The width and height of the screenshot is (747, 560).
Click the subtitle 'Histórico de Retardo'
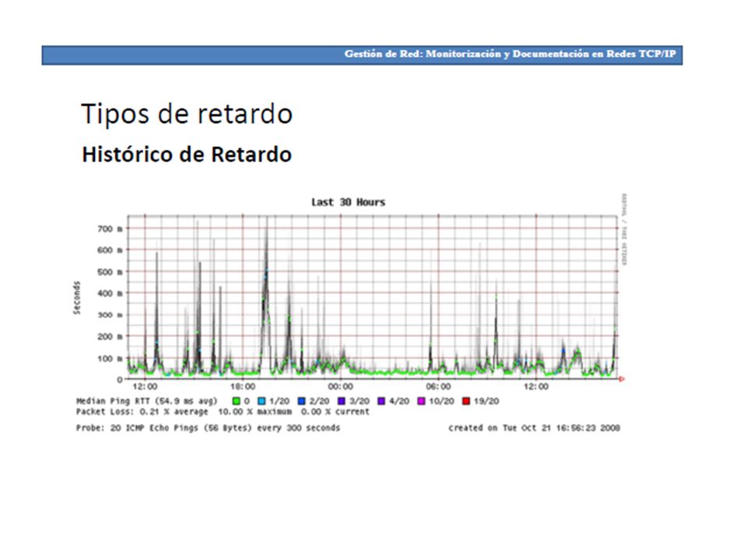[187, 154]
